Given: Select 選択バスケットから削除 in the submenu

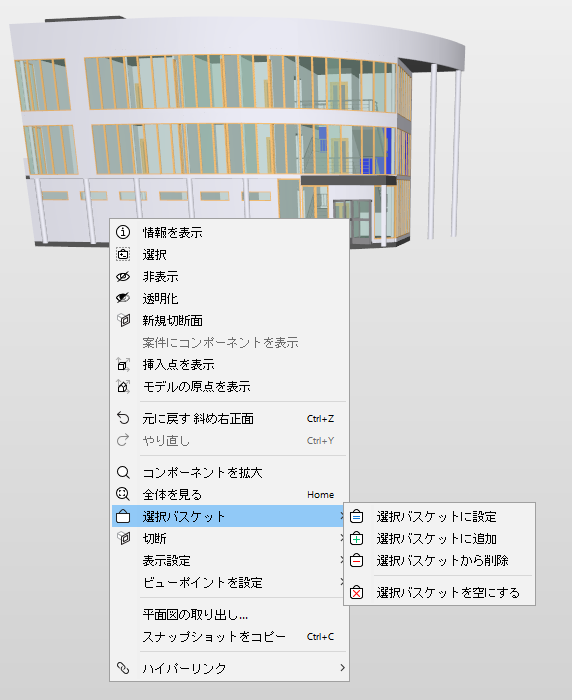Looking at the screenshot, I should click(x=439, y=560).
